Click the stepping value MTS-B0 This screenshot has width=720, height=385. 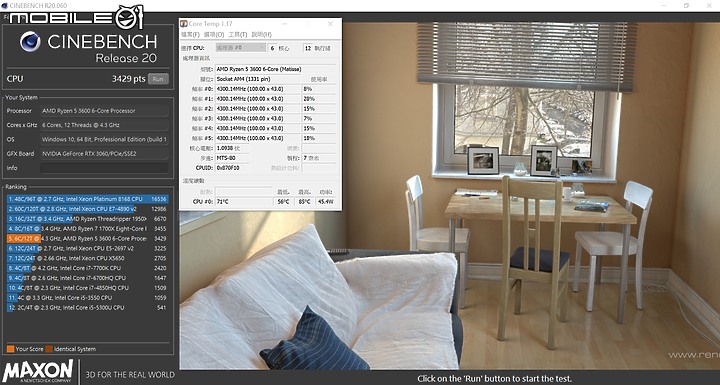232,158
